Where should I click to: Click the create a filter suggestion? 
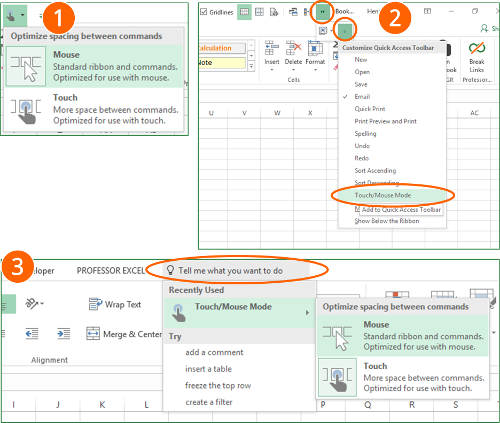pyautogui.click(x=209, y=402)
